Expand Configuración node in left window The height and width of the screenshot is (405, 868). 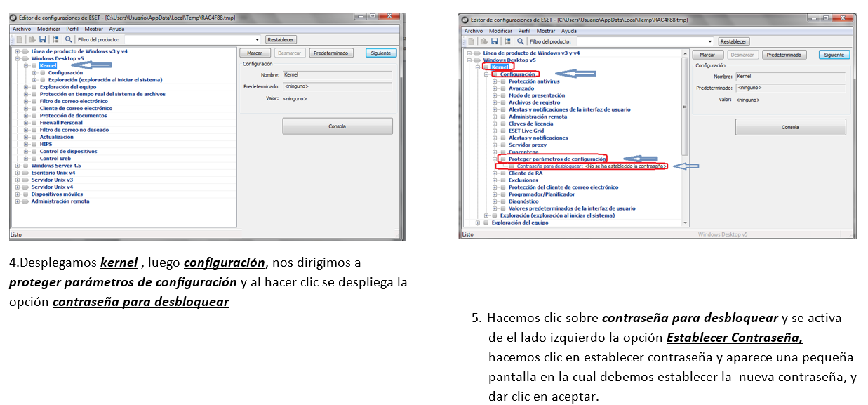pos(34,72)
